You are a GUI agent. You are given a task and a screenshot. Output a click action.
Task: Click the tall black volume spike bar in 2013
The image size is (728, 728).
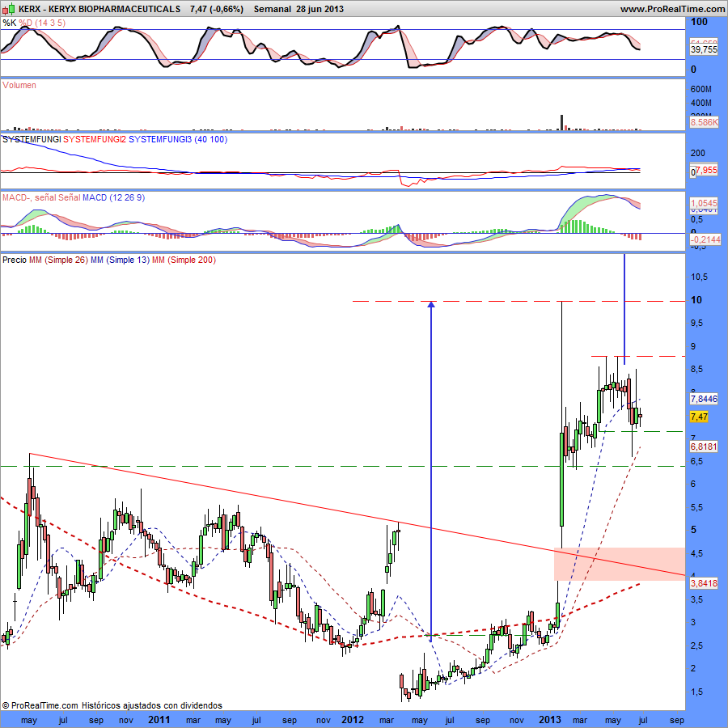[562, 123]
